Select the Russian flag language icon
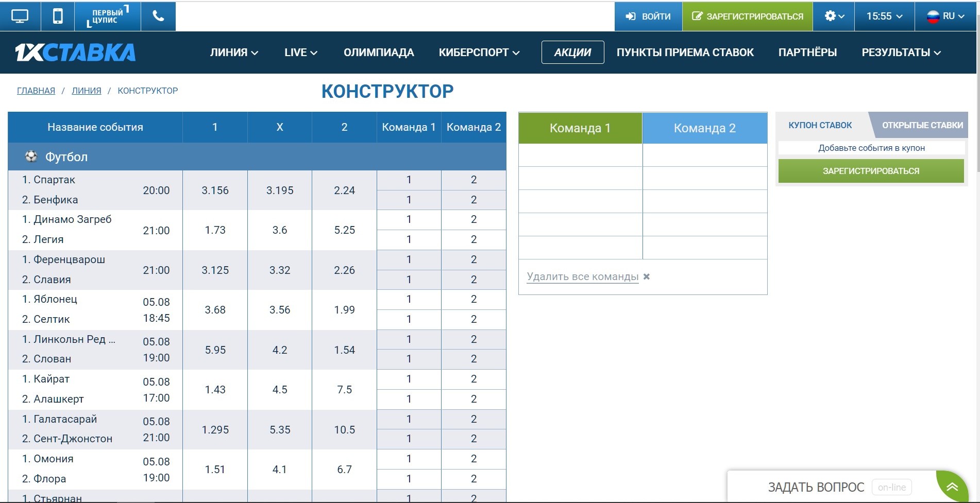Image resolution: width=980 pixels, height=503 pixels. pyautogui.click(x=933, y=16)
